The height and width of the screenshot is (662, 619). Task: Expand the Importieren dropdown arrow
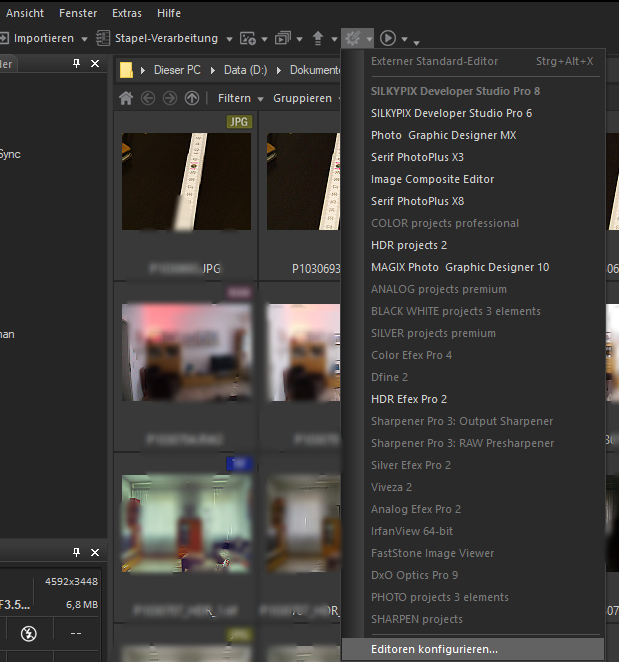tap(84, 39)
